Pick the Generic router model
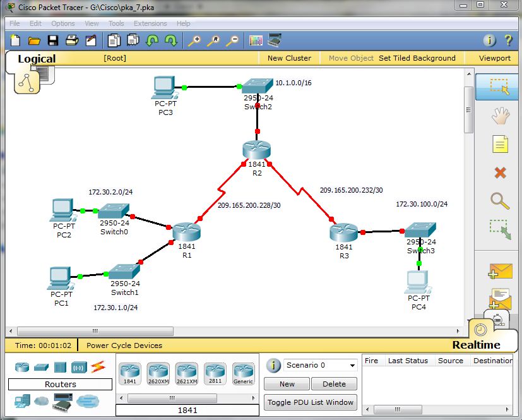The image size is (522, 420). 244,374
